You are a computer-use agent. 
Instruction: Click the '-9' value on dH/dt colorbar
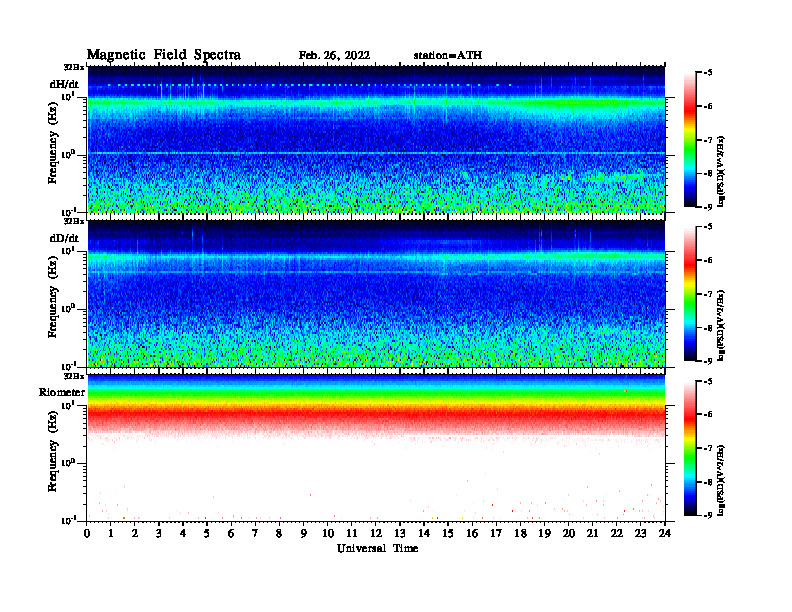click(x=708, y=207)
